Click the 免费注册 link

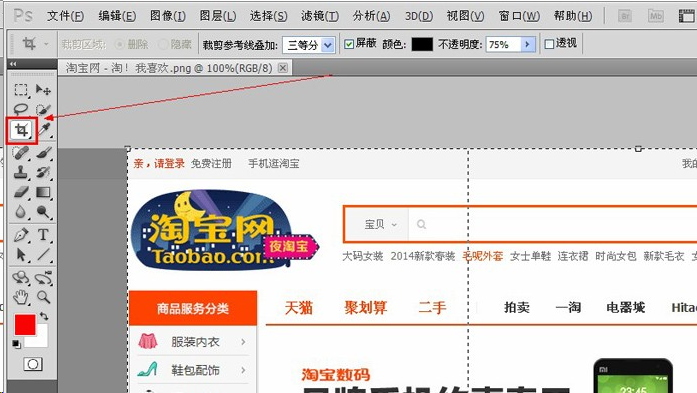click(x=211, y=164)
